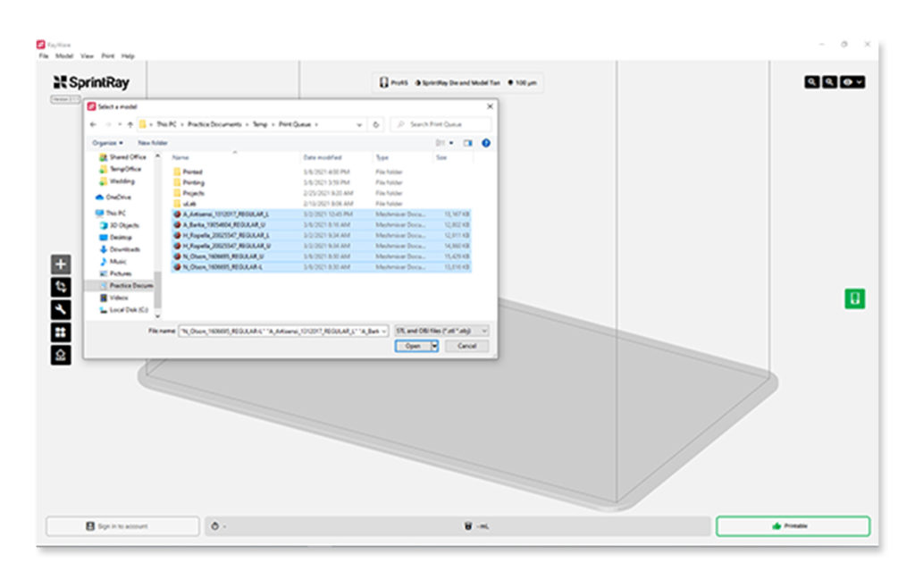This screenshot has height=588, width=915.
Task: Toggle the preview pane in dialog
Action: click(467, 143)
